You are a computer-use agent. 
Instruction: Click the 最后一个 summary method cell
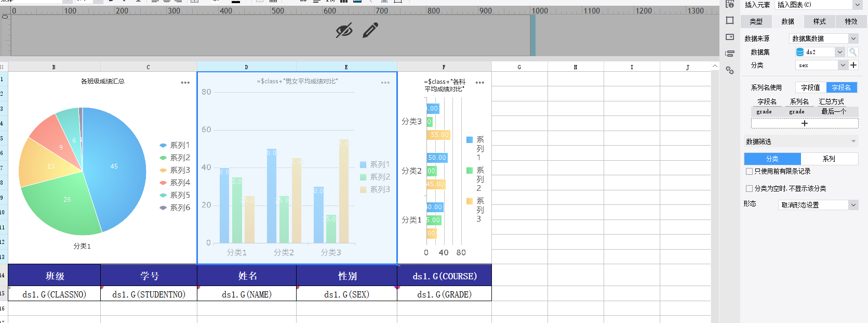pos(834,111)
